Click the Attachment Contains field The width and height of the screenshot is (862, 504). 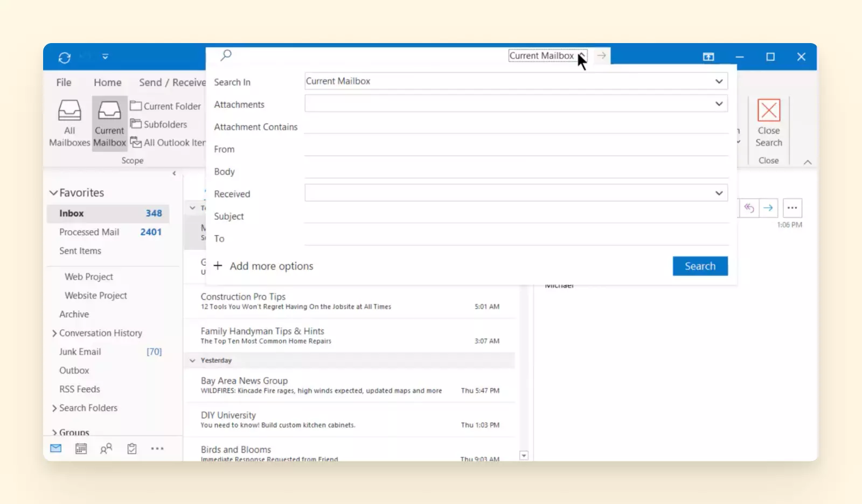pos(516,126)
